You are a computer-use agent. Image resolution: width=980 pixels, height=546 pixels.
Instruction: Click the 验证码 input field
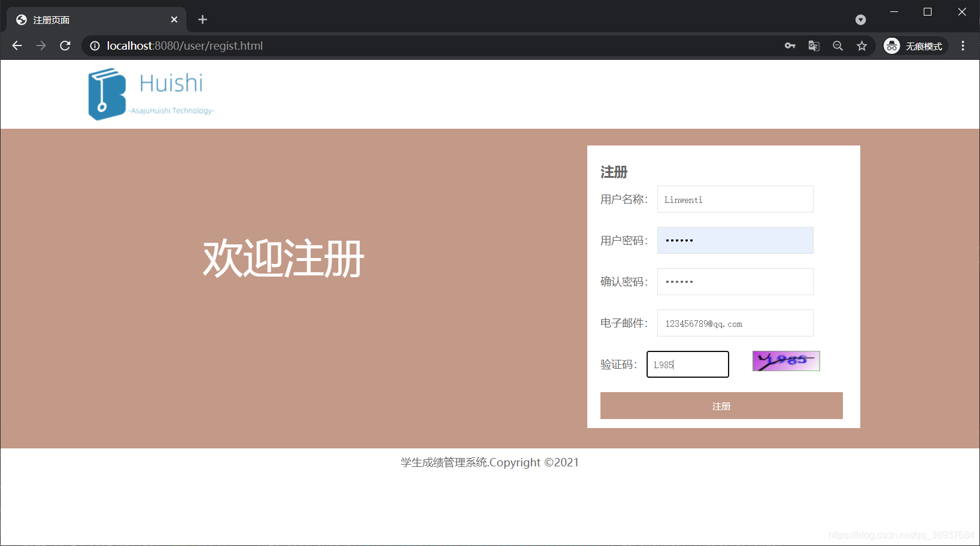[687, 364]
